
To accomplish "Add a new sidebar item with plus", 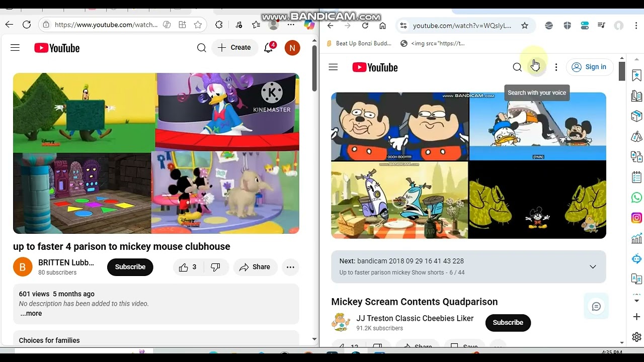I will 636,317.
